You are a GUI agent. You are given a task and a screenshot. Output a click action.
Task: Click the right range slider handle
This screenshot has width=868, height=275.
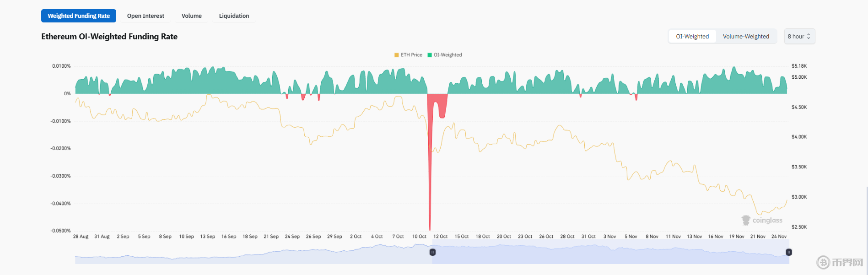[789, 252]
